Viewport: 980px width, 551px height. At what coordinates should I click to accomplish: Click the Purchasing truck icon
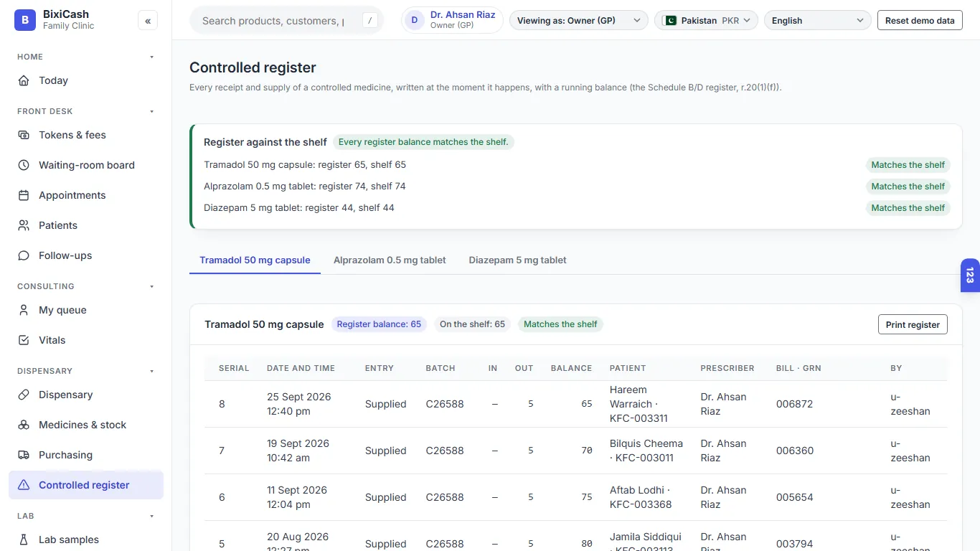click(24, 455)
